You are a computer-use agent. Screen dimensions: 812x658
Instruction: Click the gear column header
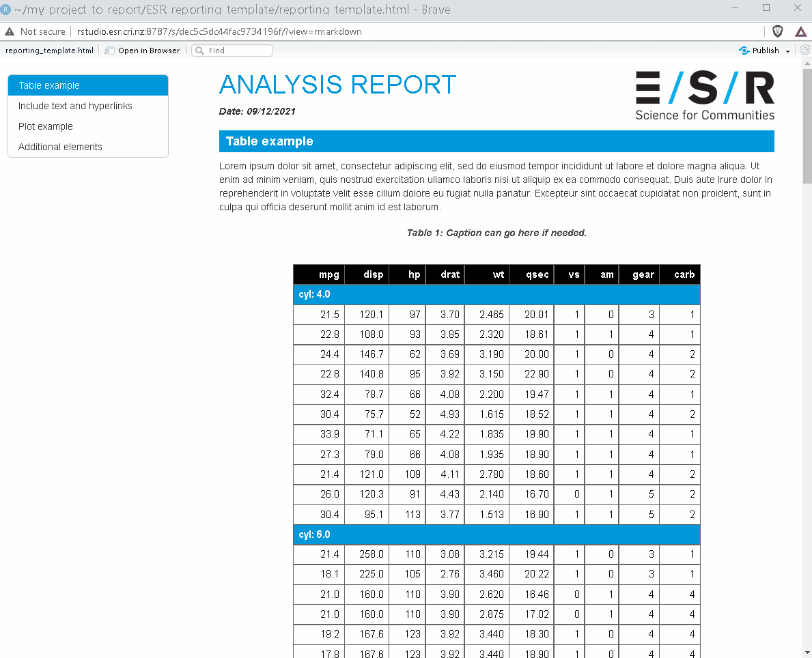[639, 274]
